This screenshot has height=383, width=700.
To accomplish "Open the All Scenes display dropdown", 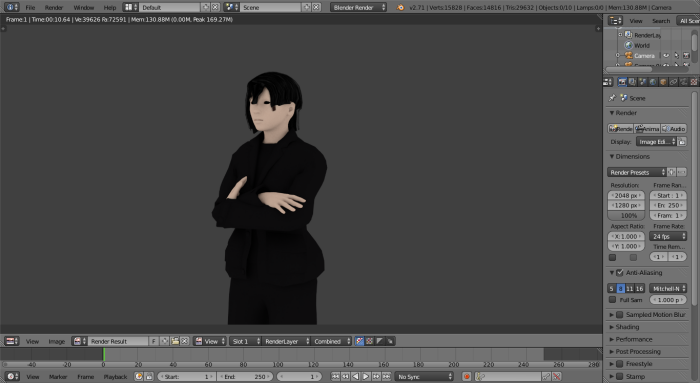I will point(688,21).
